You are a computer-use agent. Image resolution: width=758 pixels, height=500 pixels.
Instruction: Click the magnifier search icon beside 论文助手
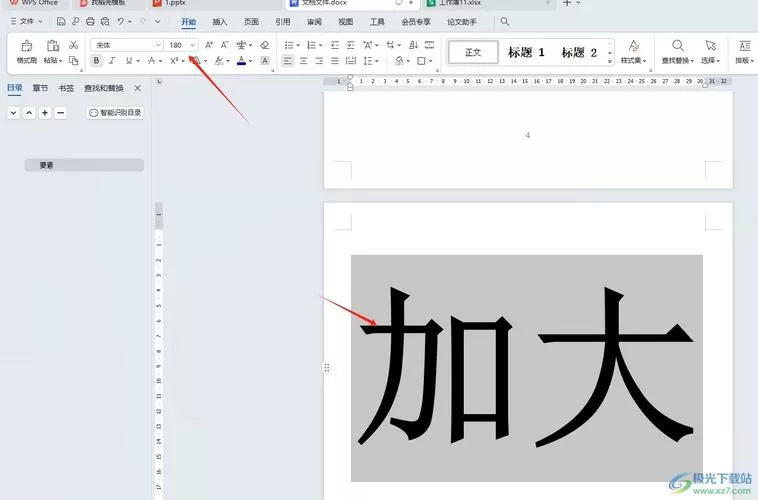(505, 21)
